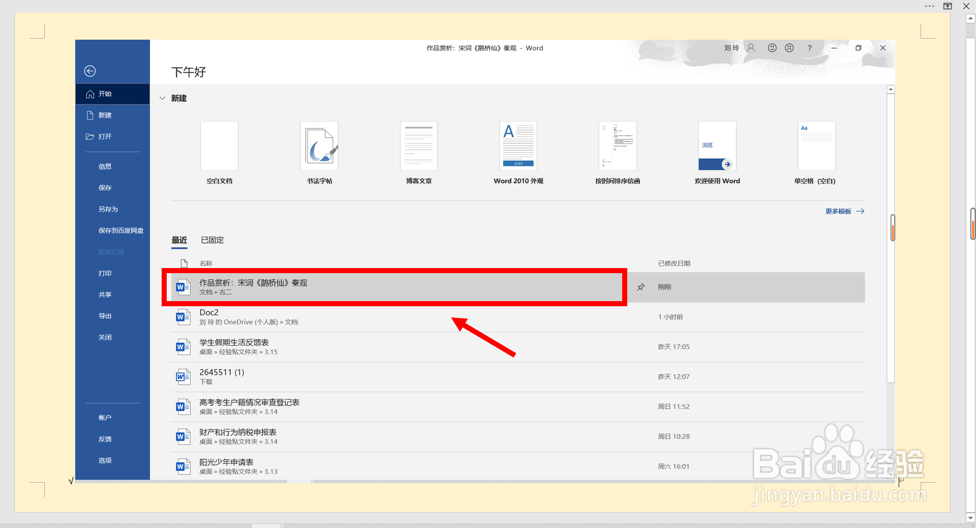Viewport: 980px width, 528px height.
Task: Select 新建 in the left sidebar
Action: click(105, 115)
